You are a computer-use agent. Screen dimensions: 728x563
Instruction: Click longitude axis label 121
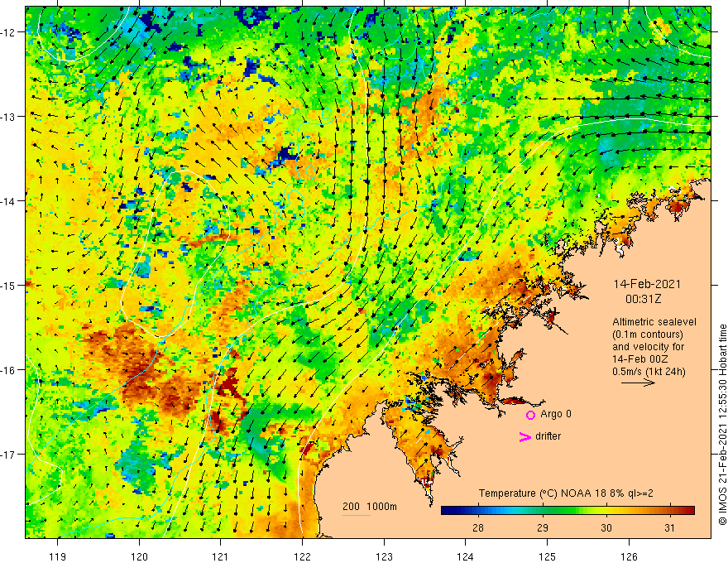(221, 556)
